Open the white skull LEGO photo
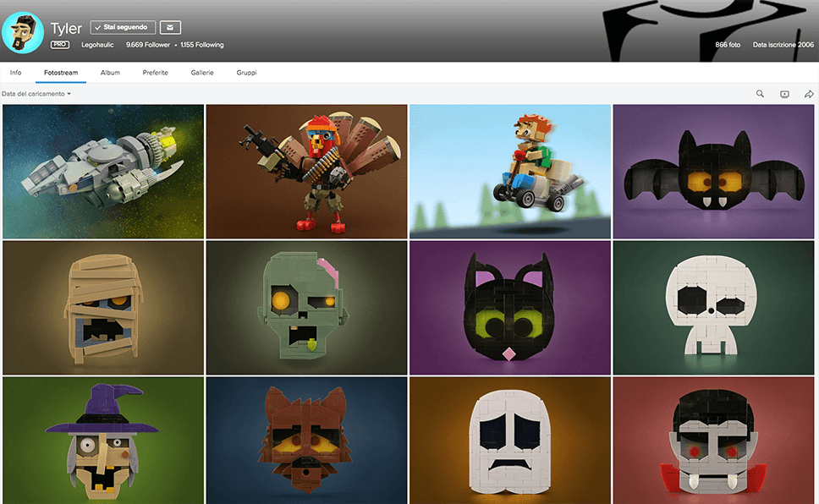Image resolution: width=819 pixels, height=504 pixels. pos(713,308)
